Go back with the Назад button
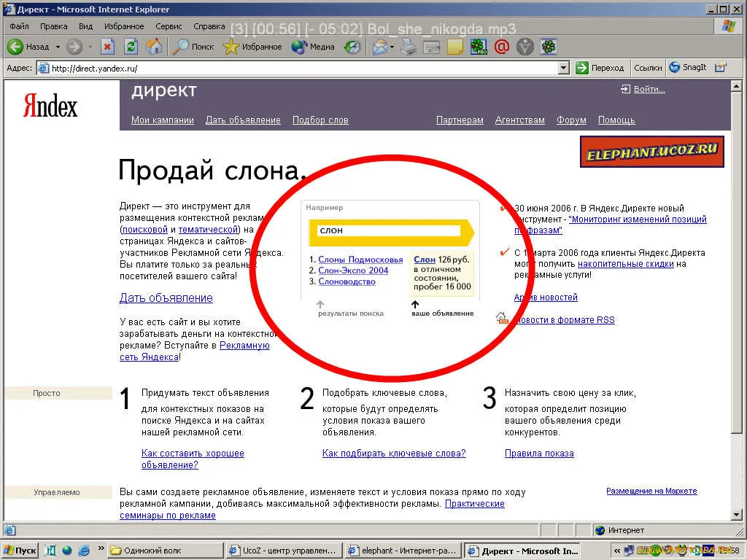This screenshot has height=560, width=747. 28,47
